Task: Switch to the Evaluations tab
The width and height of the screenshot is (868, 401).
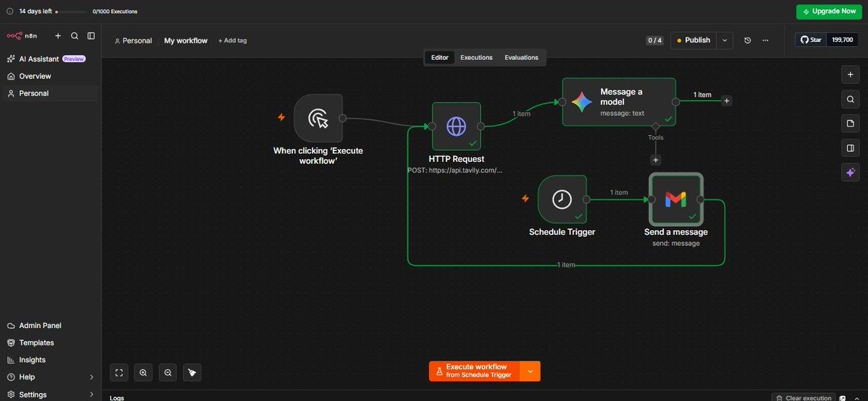Action: [522, 57]
